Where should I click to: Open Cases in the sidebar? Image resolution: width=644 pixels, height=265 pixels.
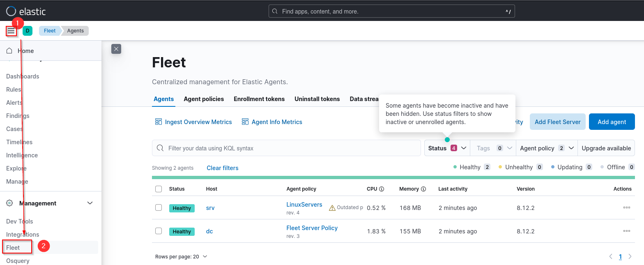click(14, 129)
